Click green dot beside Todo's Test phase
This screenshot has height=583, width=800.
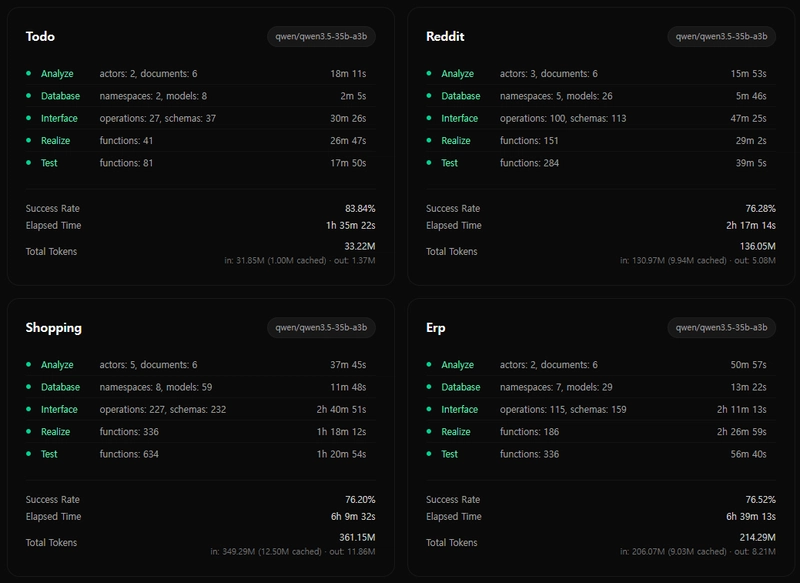29,163
